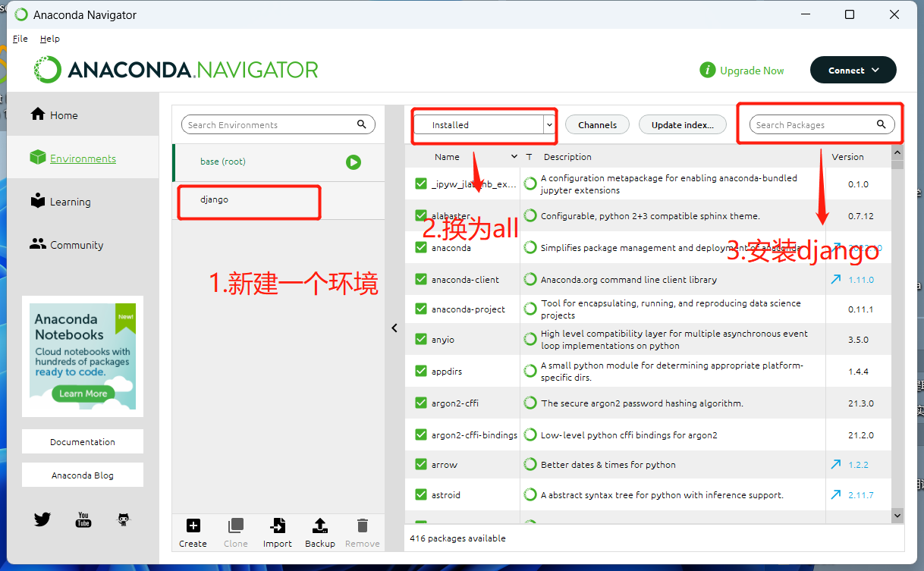Open the Help menu
924x571 pixels.
[50, 39]
